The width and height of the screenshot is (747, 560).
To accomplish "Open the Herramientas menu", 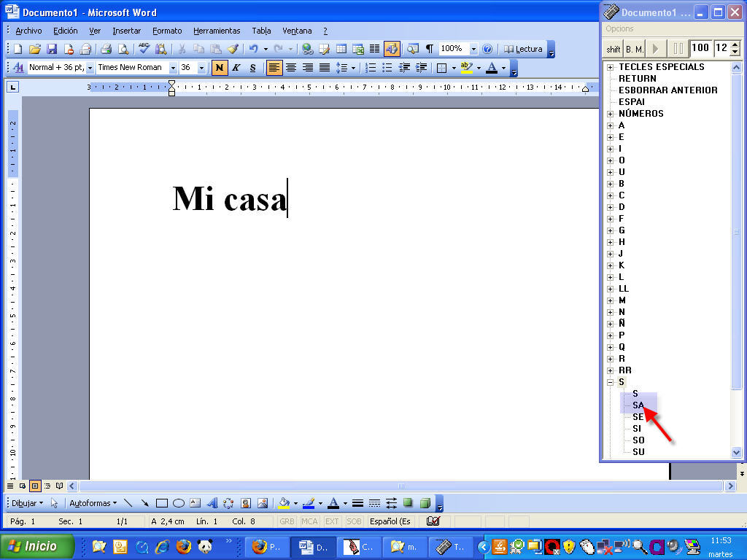I will pyautogui.click(x=217, y=31).
